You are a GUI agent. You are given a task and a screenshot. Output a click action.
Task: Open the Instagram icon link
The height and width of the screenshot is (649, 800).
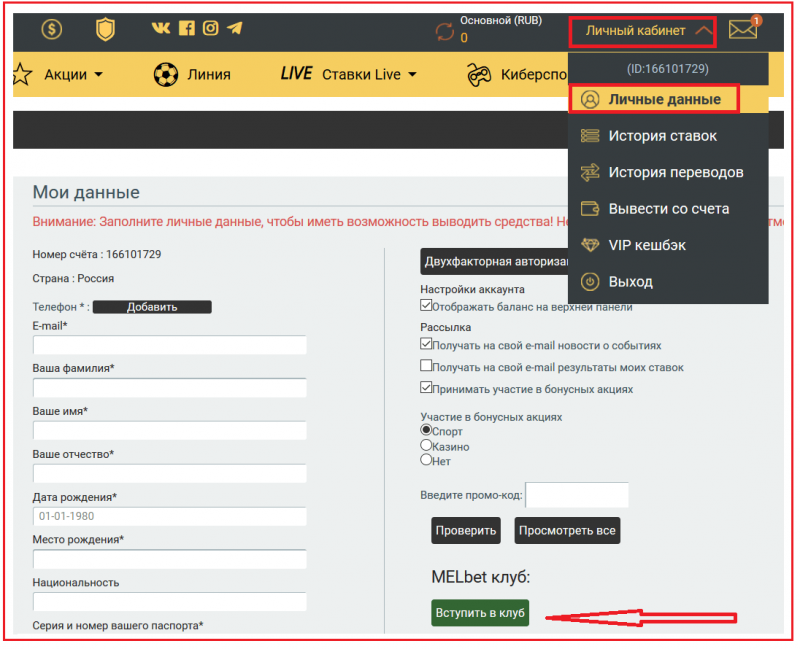210,28
